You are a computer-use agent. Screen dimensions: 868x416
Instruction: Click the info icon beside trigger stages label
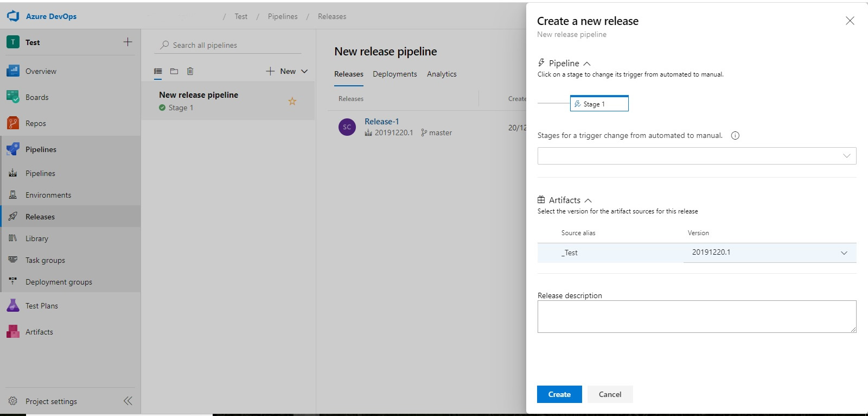(735, 136)
